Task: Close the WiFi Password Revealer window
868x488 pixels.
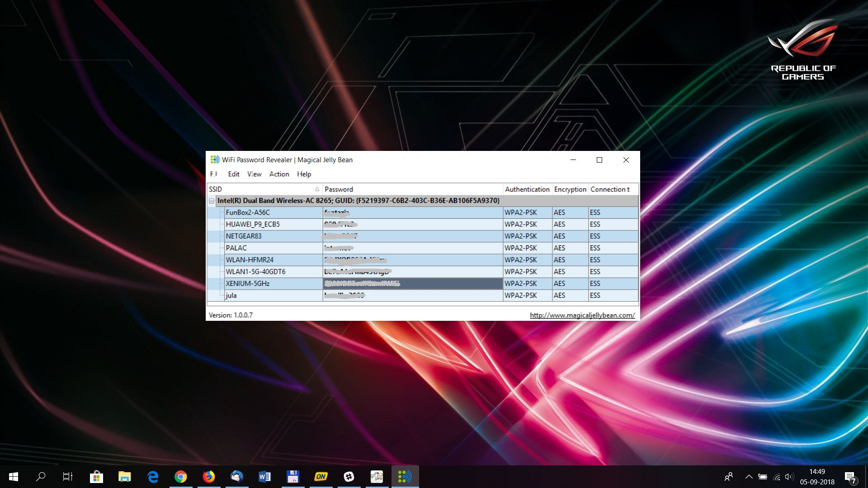Action: (x=626, y=160)
